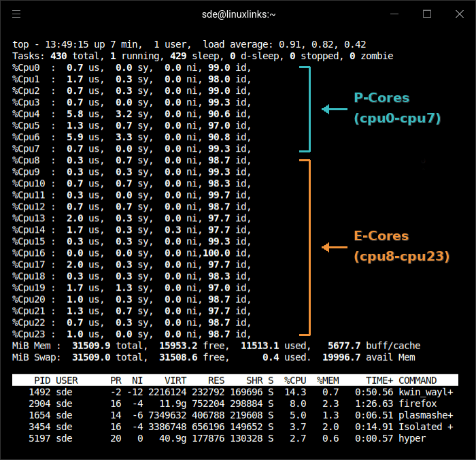Click the MiB Swap 31509.0 total value
Image resolution: width=476 pixels, height=460 pixels.
[91, 358]
